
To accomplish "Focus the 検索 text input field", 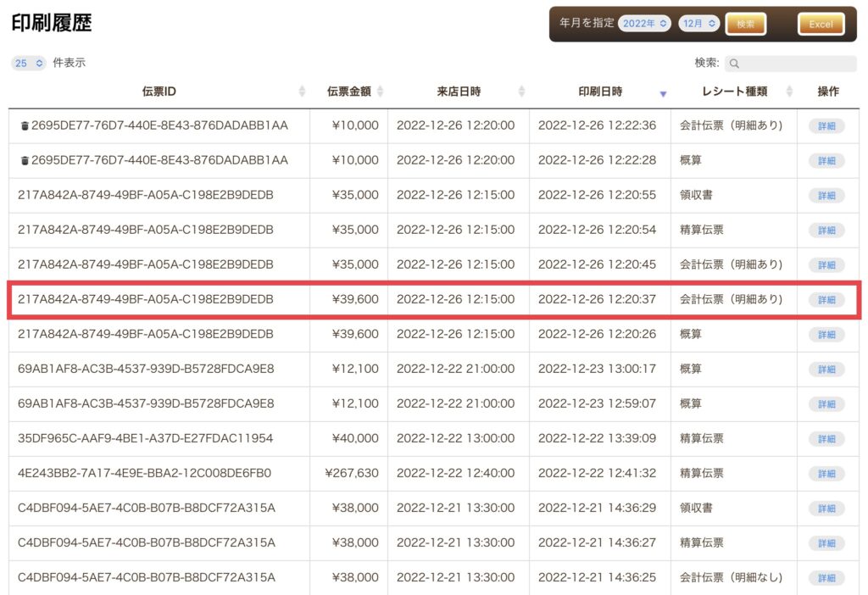I will tap(791, 64).
